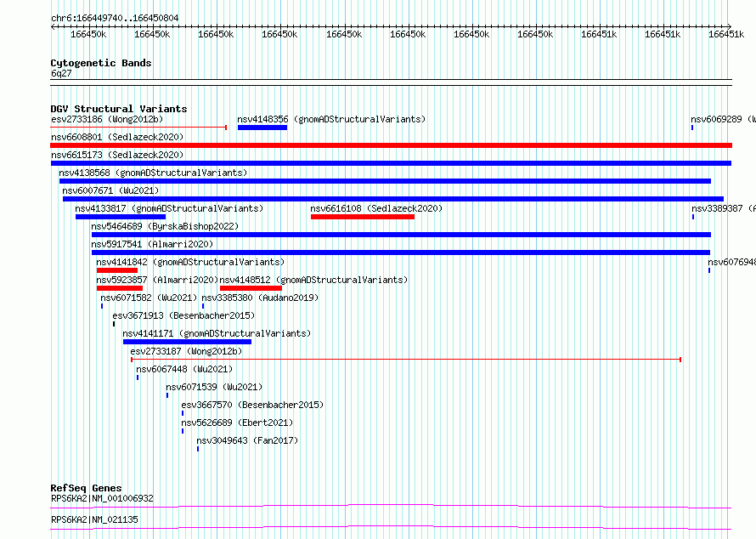The height and width of the screenshot is (539, 756).
Task: Select the nsv4148512 red variant bar
Action: coord(251,288)
